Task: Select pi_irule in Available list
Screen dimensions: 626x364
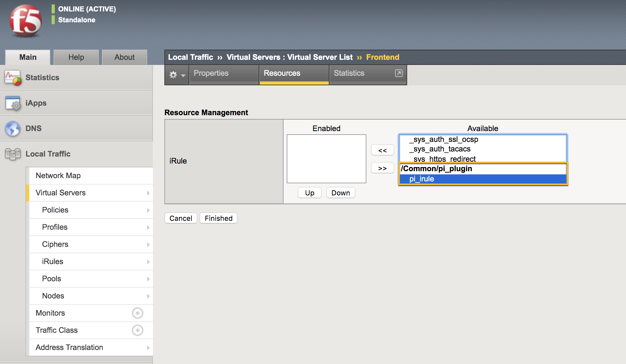Action: [x=421, y=179]
